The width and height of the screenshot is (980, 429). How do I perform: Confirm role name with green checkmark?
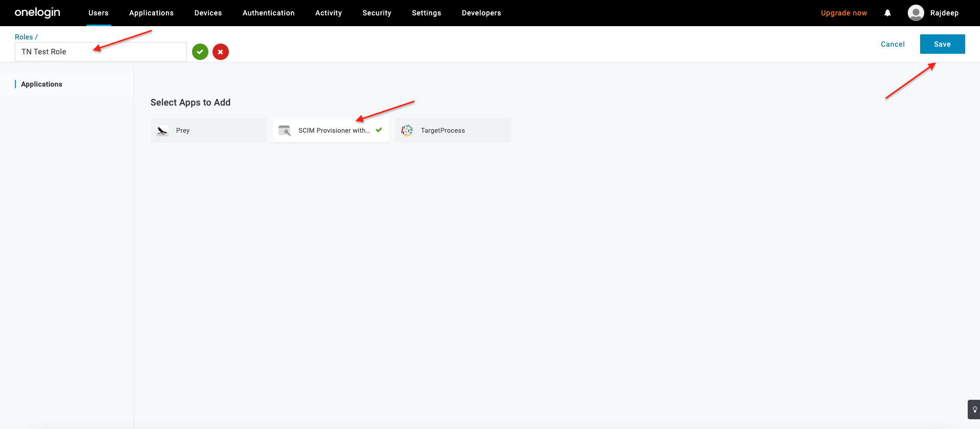pyautogui.click(x=200, y=52)
